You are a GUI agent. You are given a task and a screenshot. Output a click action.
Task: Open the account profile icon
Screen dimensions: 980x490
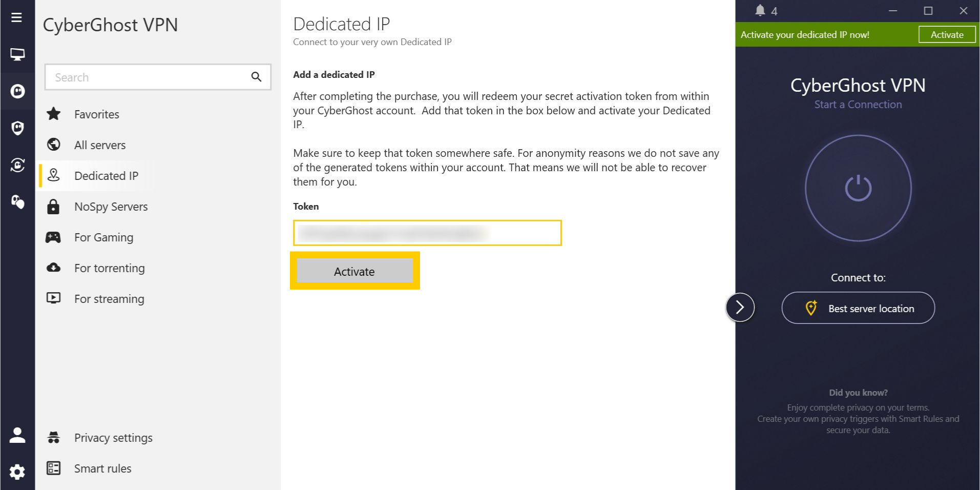point(17,435)
